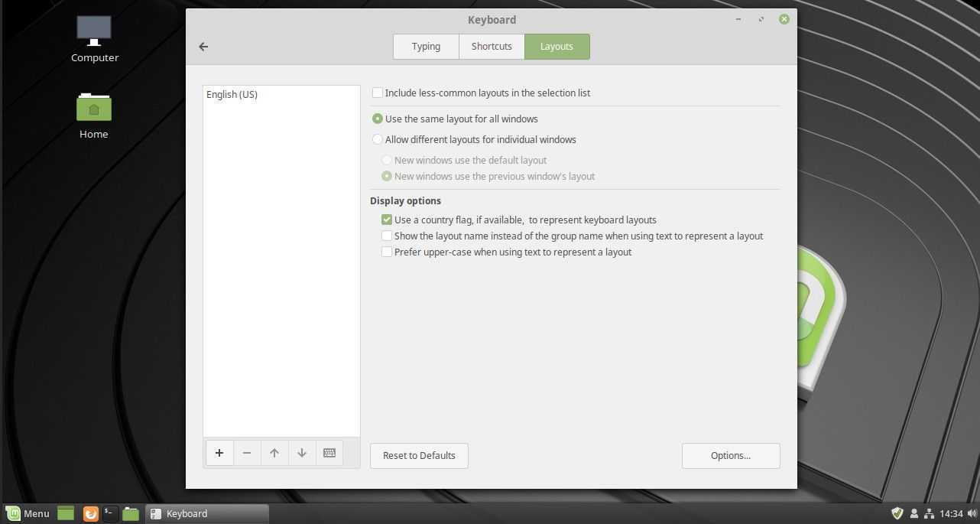Open the layout Options dialog
The height and width of the screenshot is (524, 980).
tap(731, 455)
